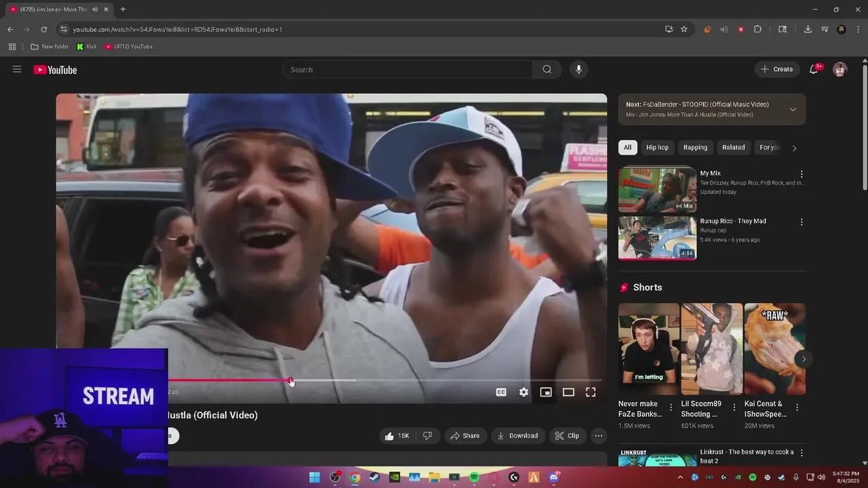Click the YouTube page vertical scrollbar
The height and width of the screenshot is (488, 868).
coord(865,129)
